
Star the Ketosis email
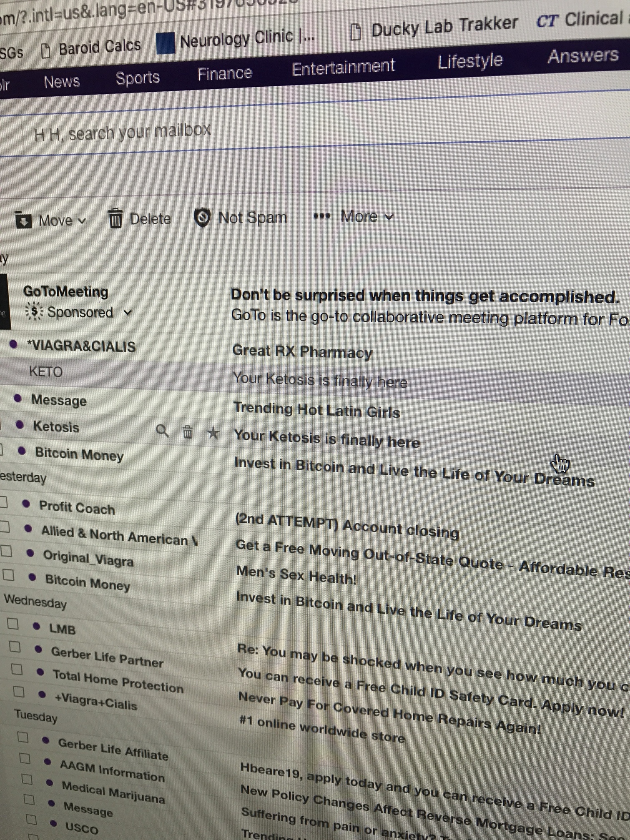click(x=213, y=433)
